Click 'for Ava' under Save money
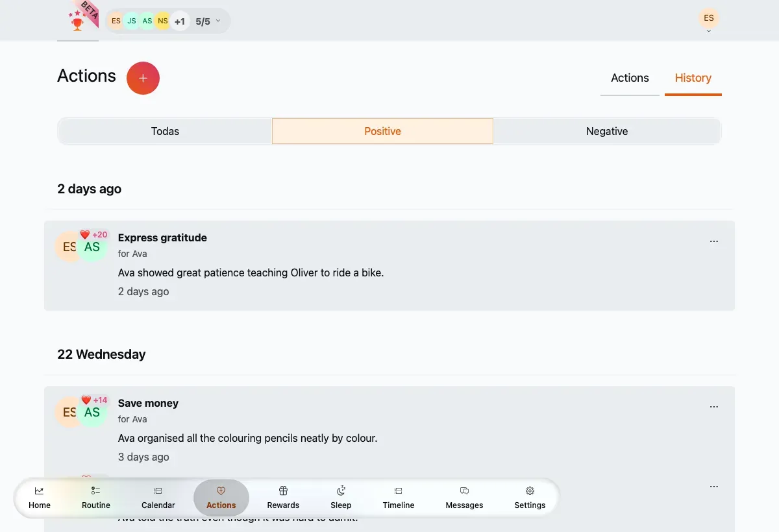 pos(132,419)
